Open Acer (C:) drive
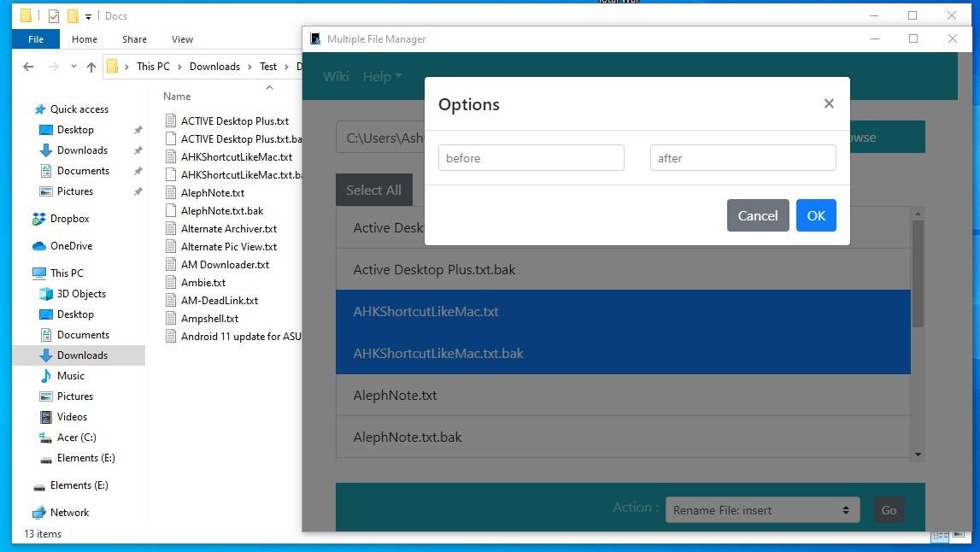 pos(76,437)
